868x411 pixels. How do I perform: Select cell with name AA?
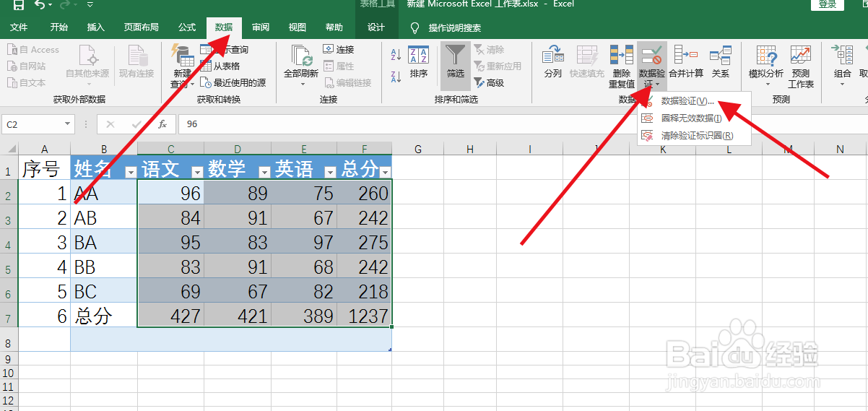[x=104, y=193]
